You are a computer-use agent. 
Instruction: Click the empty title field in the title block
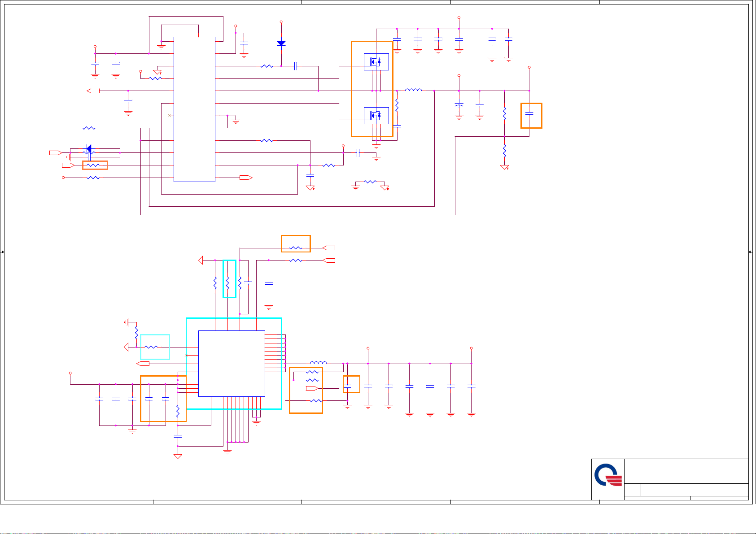[x=686, y=471]
